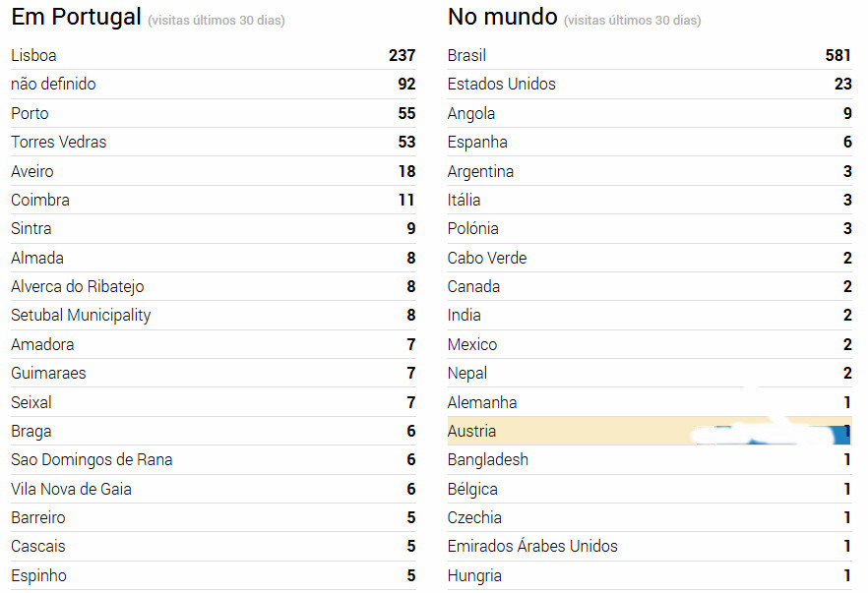Image resolution: width=868 pixels, height=593 pixels.
Task: Click the Brasil row in world list
Action: 466,56
